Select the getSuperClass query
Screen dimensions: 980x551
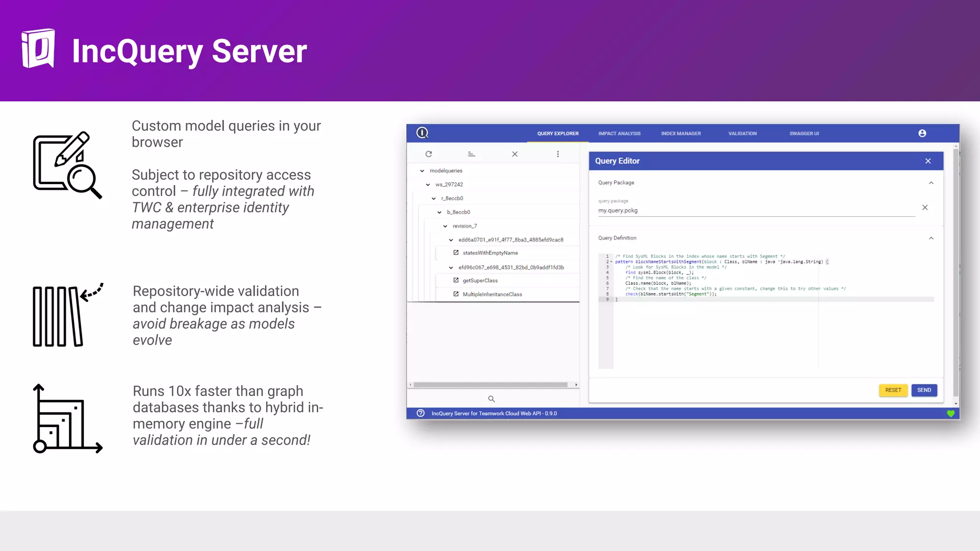click(x=480, y=281)
